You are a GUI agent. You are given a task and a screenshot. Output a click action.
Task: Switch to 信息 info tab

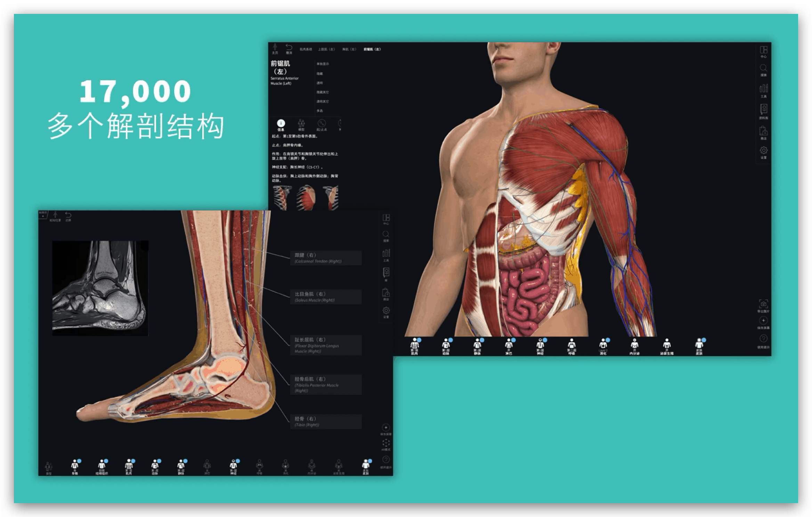[281, 125]
